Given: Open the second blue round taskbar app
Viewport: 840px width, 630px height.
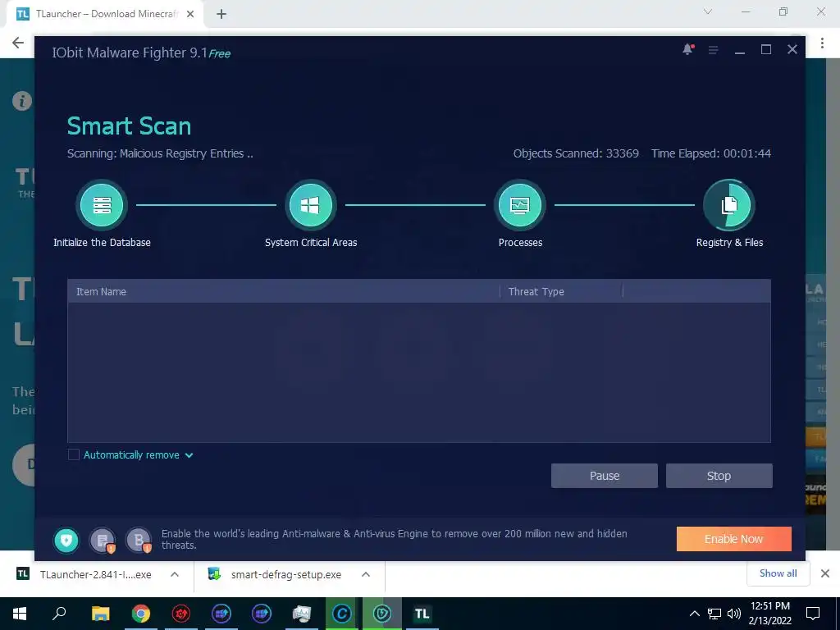Looking at the screenshot, I should point(262,614).
